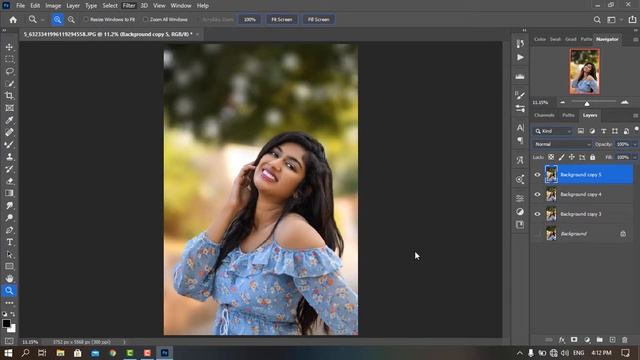This screenshot has height=360, width=640.
Task: Open the Normal blend mode dropdown
Action: click(x=562, y=144)
